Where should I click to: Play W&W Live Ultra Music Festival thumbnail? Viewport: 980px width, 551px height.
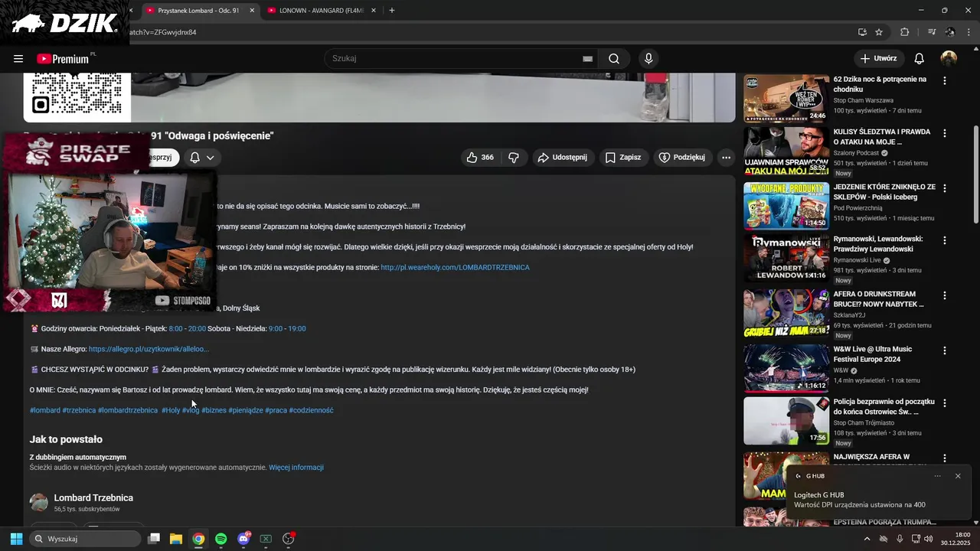pos(786,368)
